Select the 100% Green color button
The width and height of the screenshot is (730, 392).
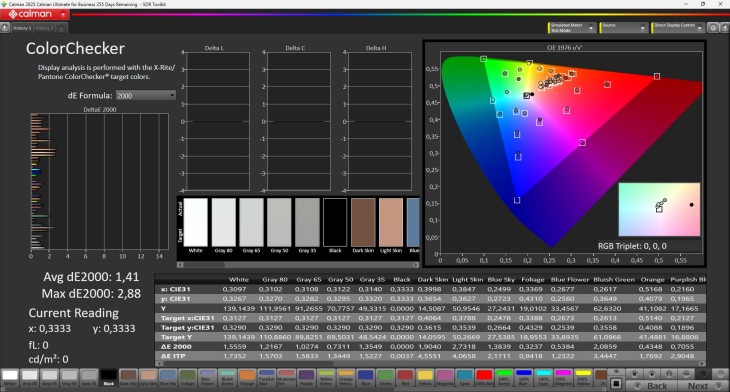pos(504,378)
